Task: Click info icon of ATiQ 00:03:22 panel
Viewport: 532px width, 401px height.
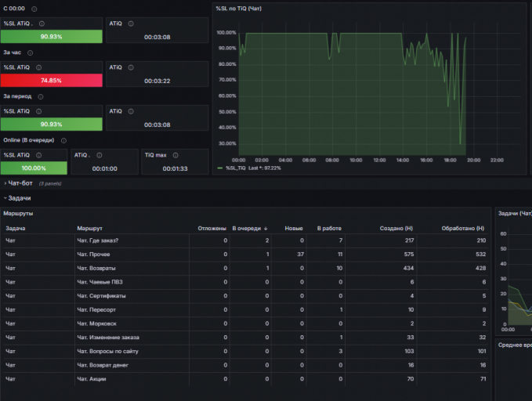Action: 131,67
